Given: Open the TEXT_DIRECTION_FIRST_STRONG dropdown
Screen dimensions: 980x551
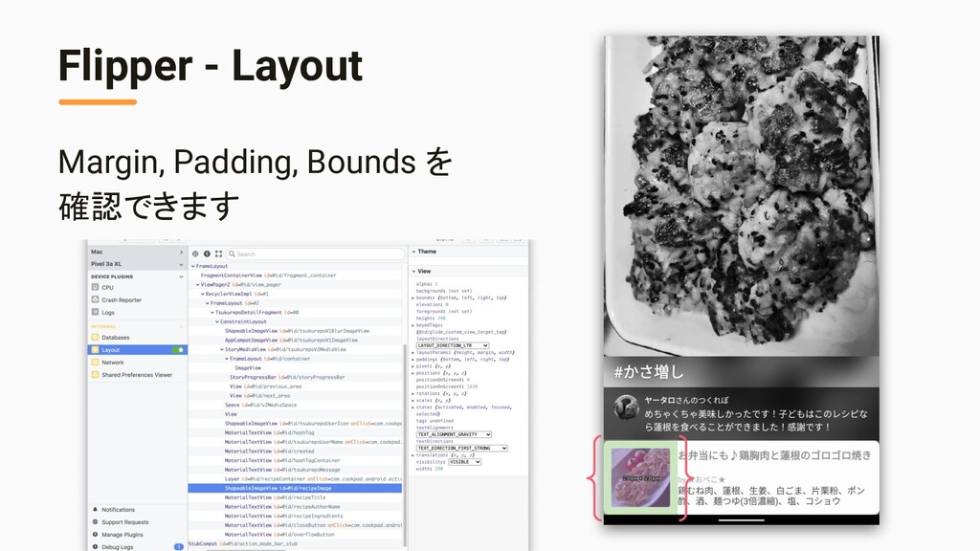Looking at the screenshot, I should click(462, 448).
